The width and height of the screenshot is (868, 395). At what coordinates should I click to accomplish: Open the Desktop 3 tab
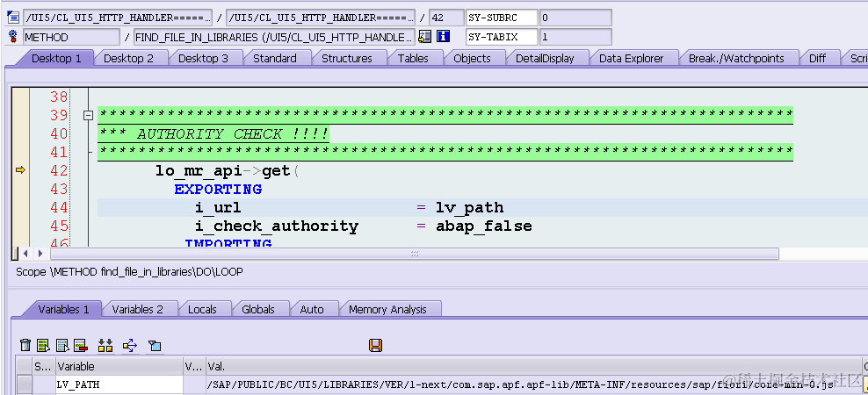pos(203,58)
